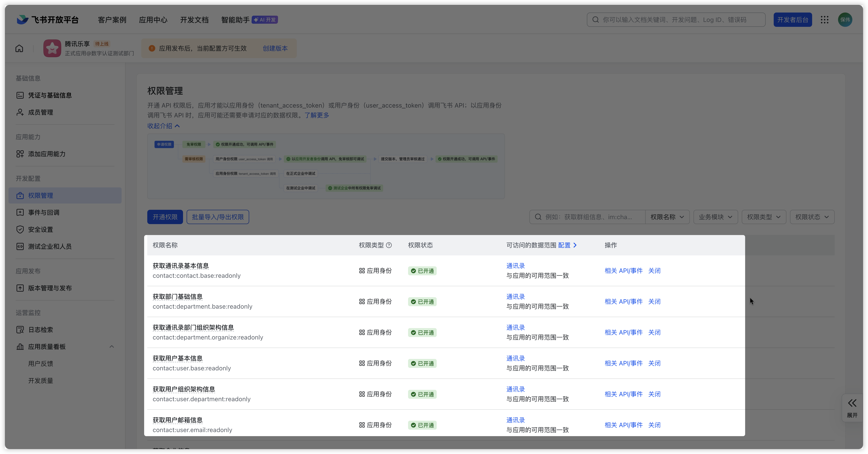Open the 业务模块 dropdown filter

(715, 217)
